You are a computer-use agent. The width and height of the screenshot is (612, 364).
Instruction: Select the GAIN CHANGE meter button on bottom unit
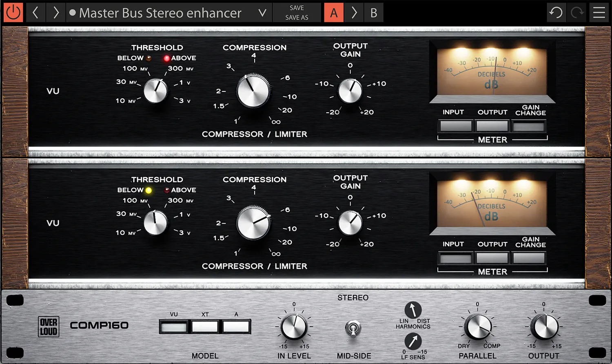click(529, 257)
